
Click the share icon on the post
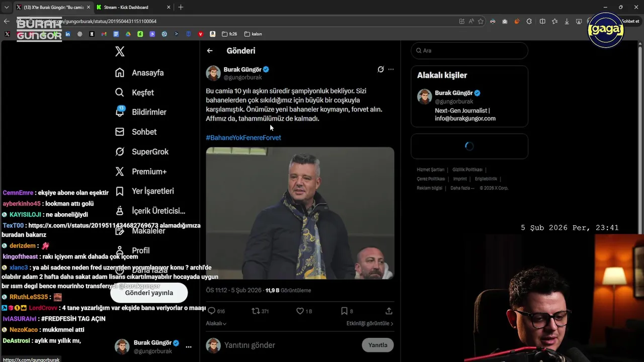pos(389,311)
